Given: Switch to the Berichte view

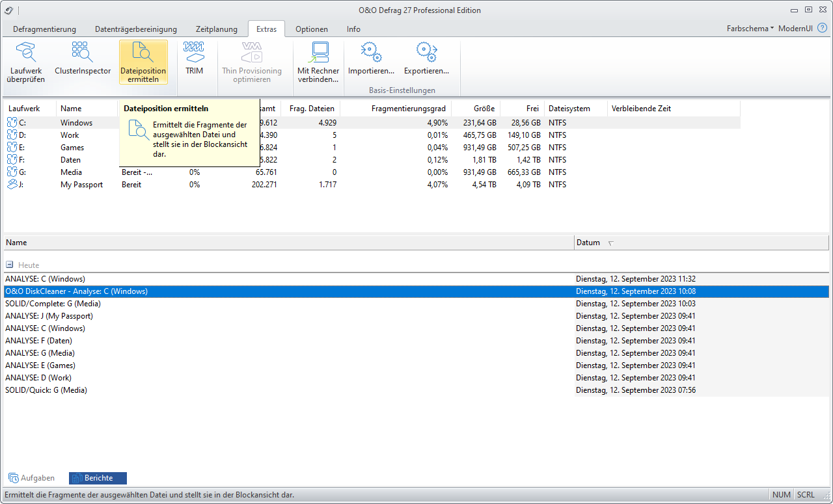Looking at the screenshot, I should click(98, 478).
